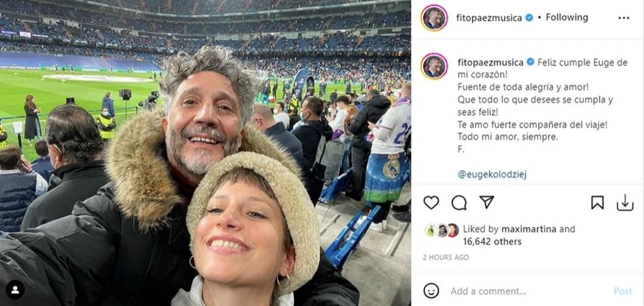Like the post with the heart icon
The height and width of the screenshot is (306, 644).
pyautogui.click(x=431, y=203)
